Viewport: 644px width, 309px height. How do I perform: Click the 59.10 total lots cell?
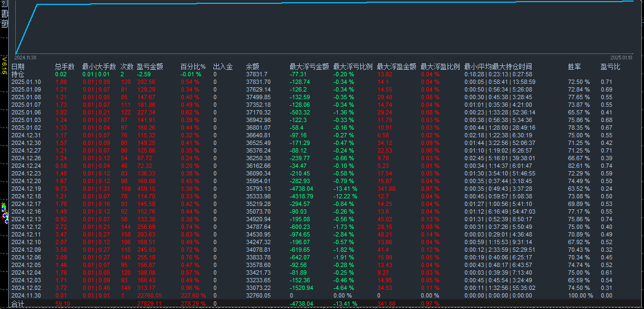(62, 304)
